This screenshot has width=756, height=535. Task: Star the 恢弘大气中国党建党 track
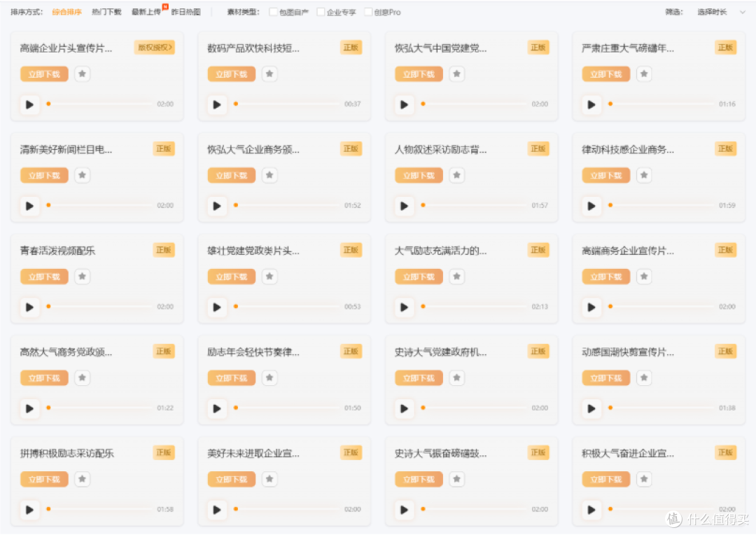(x=457, y=74)
